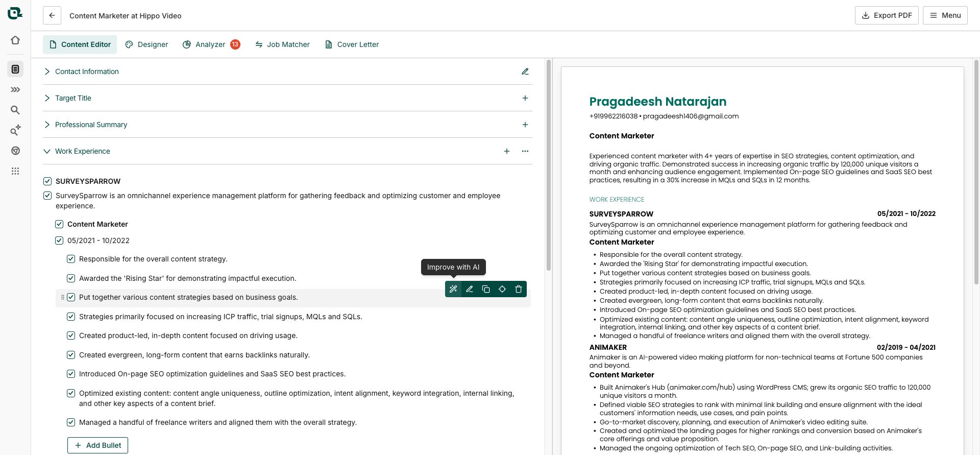Click the search icon in left sidebar

point(15,110)
